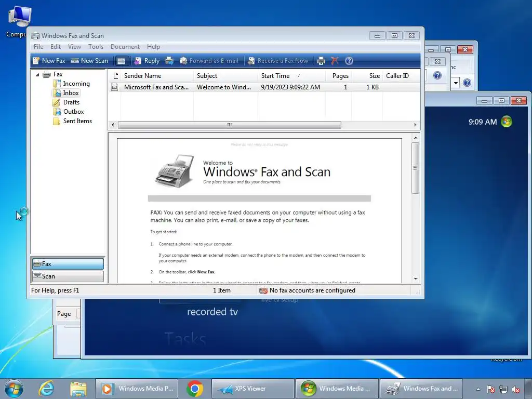
Task: Click Forward as E-mail toolbar button
Action: click(x=209, y=61)
